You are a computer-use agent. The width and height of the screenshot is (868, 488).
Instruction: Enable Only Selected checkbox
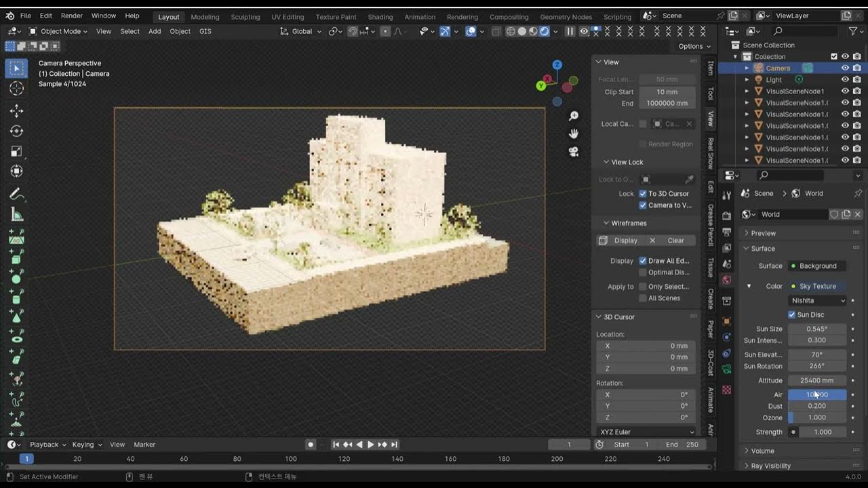(643, 287)
